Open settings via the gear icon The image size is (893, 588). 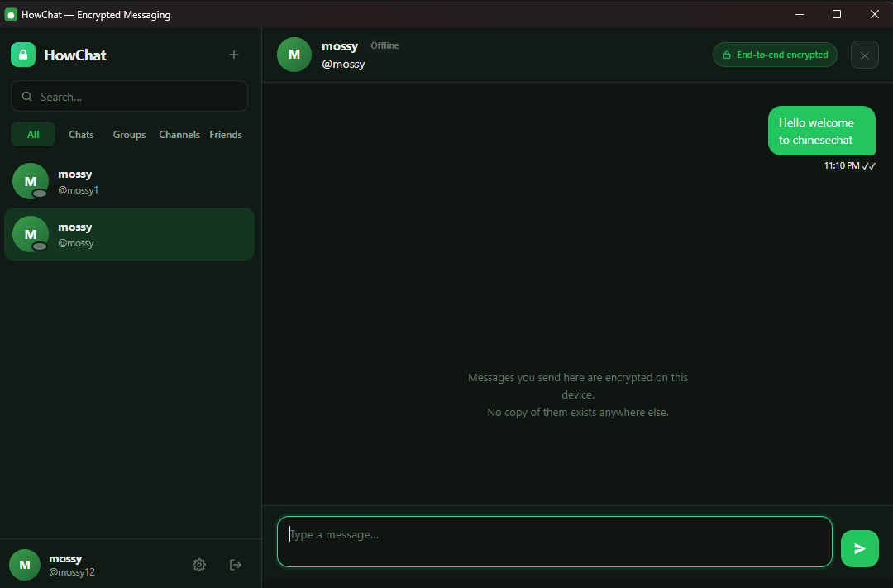pos(198,565)
